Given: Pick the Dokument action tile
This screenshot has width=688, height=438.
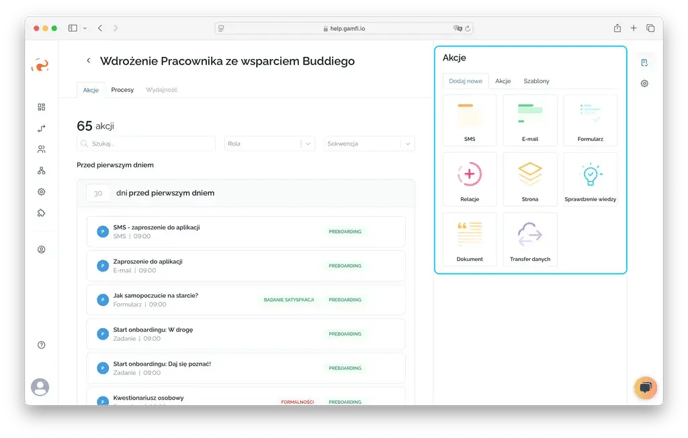Looking at the screenshot, I should coord(469,239).
